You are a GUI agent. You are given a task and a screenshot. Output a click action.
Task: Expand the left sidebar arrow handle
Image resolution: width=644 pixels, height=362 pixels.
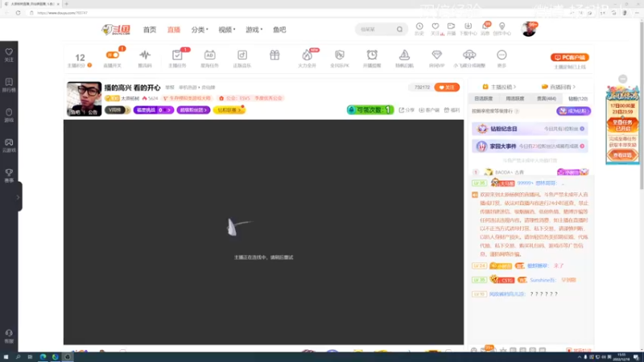(x=18, y=197)
